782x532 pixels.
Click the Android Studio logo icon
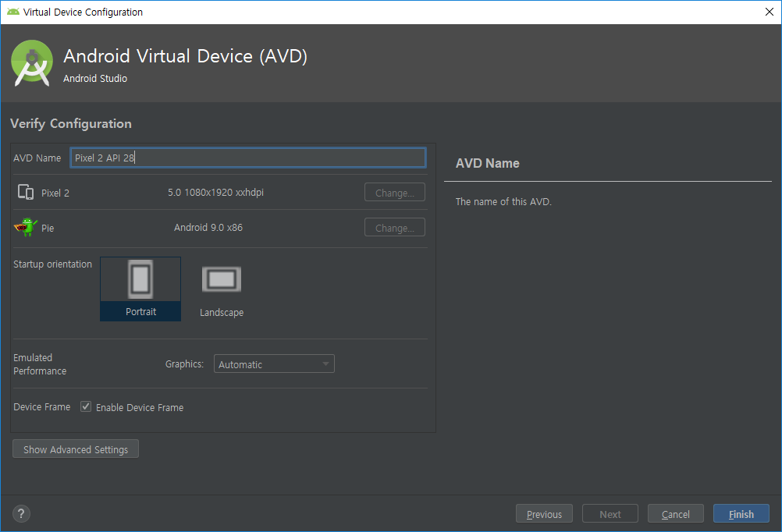coord(32,63)
